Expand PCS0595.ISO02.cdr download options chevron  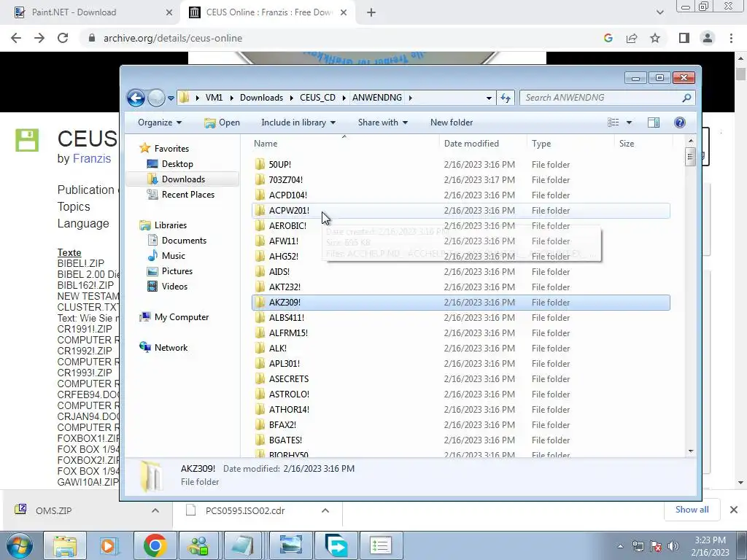(x=325, y=510)
